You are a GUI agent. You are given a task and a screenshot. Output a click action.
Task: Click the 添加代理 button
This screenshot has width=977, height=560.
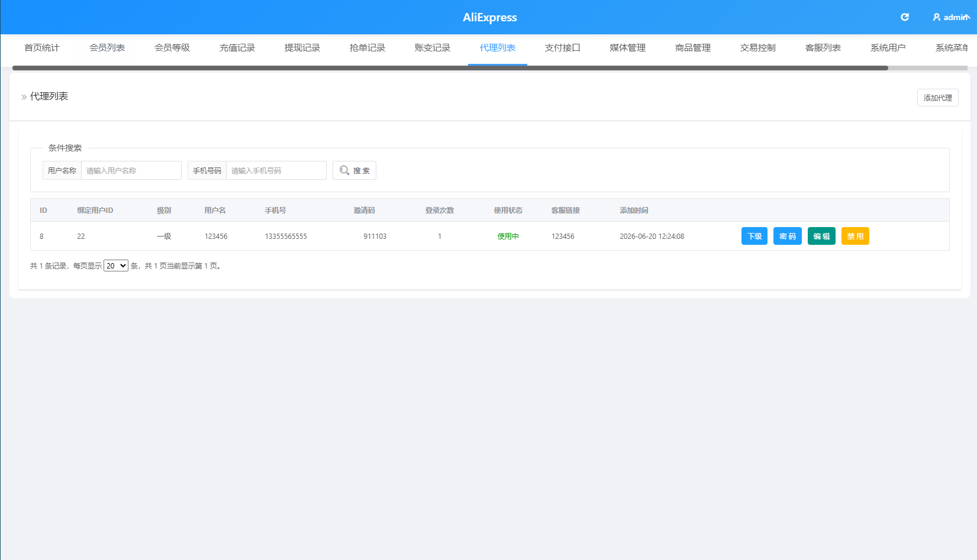[x=938, y=98]
